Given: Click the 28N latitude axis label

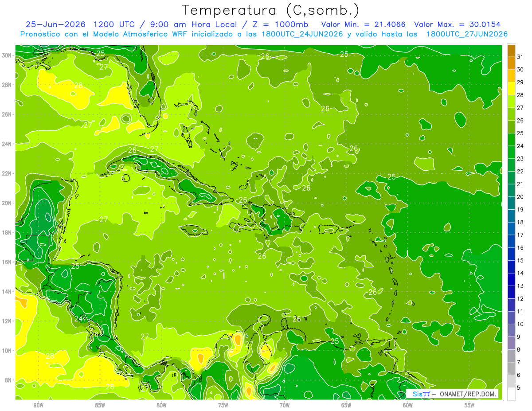Looking at the screenshot, I should (x=7, y=85).
